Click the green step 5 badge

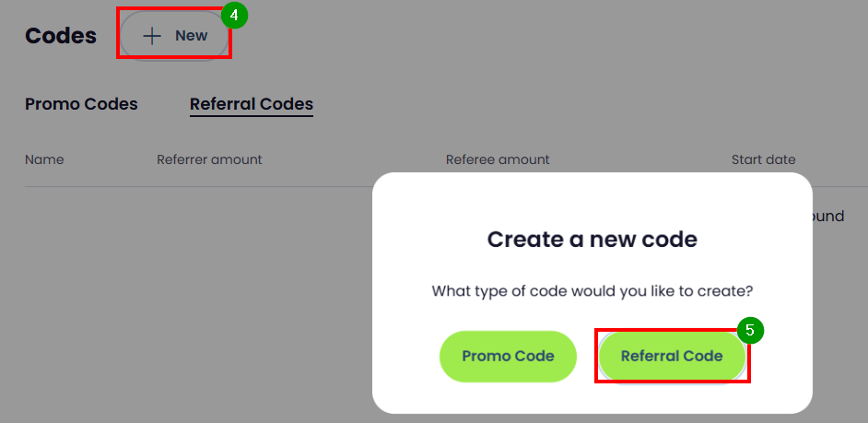pos(750,330)
